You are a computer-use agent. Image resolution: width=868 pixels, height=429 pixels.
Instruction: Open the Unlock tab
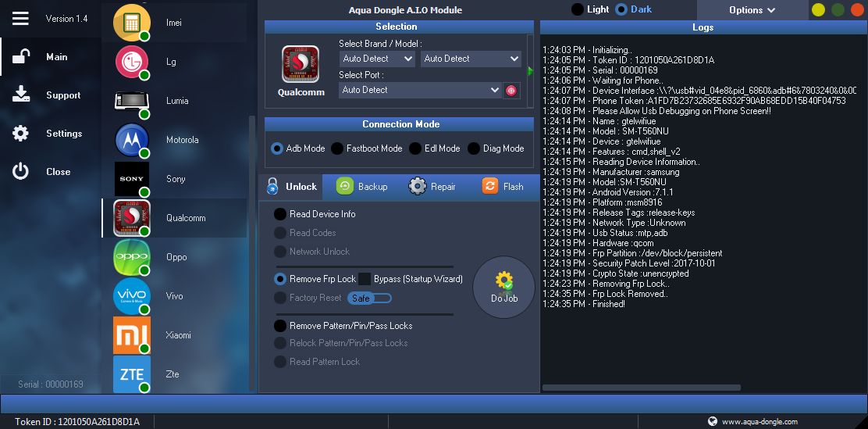292,187
